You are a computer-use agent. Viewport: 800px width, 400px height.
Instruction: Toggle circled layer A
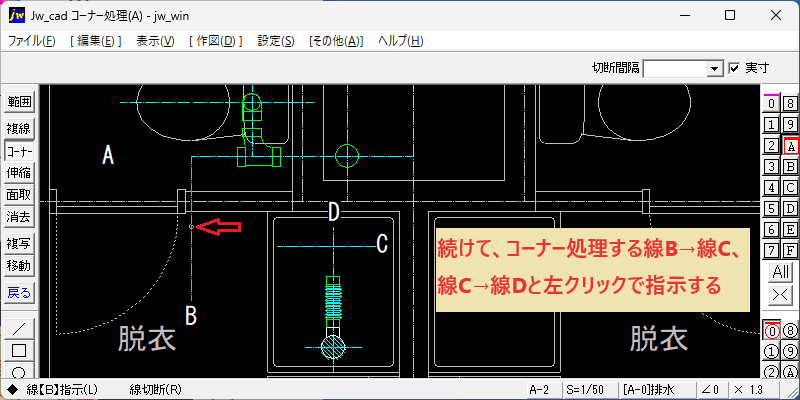click(x=790, y=371)
